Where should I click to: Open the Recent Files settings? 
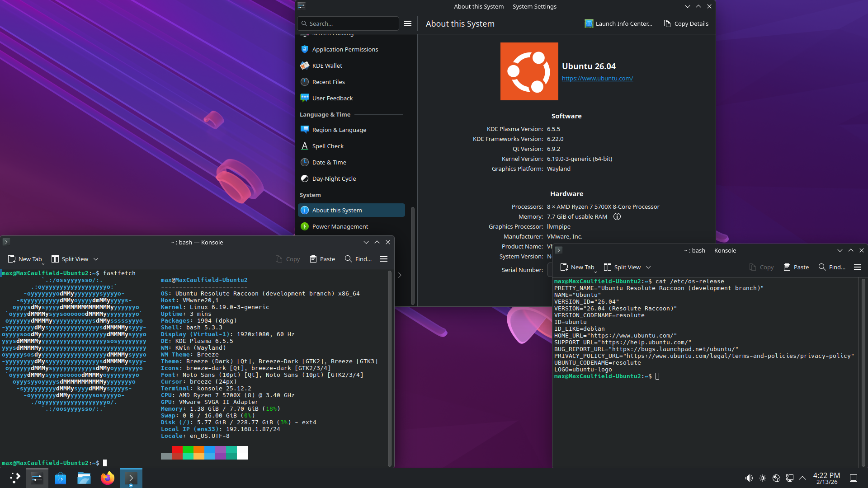351,82
